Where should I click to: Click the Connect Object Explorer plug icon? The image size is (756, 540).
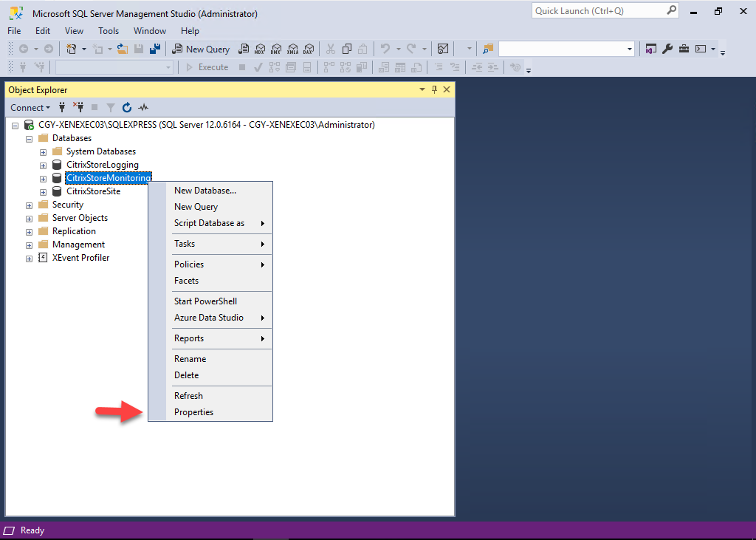point(62,107)
